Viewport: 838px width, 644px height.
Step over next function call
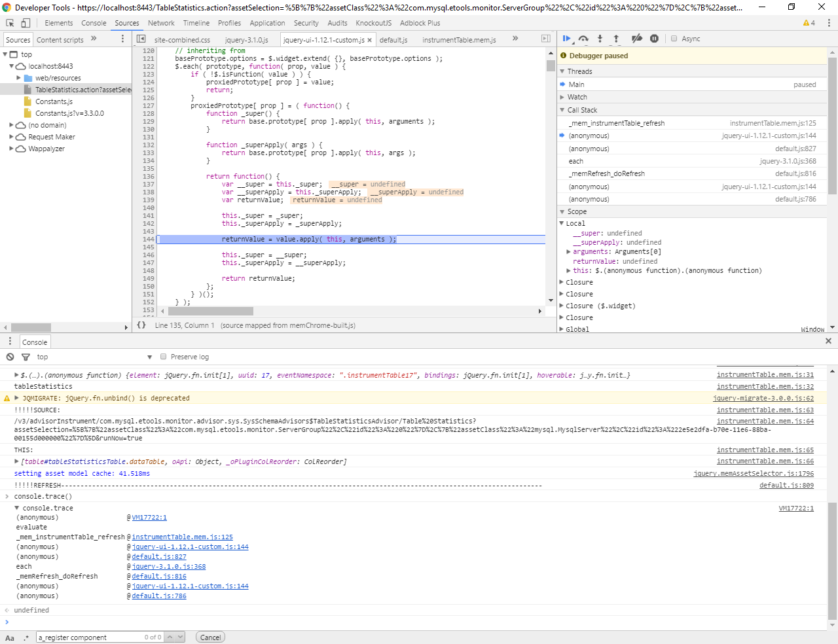[x=583, y=39]
